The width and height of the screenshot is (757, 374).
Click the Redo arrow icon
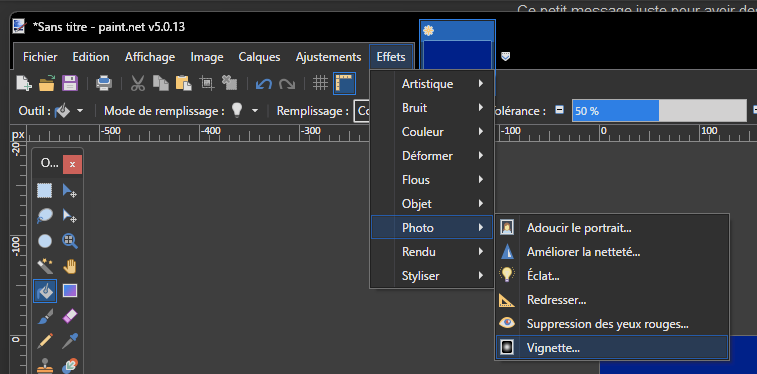click(x=287, y=83)
